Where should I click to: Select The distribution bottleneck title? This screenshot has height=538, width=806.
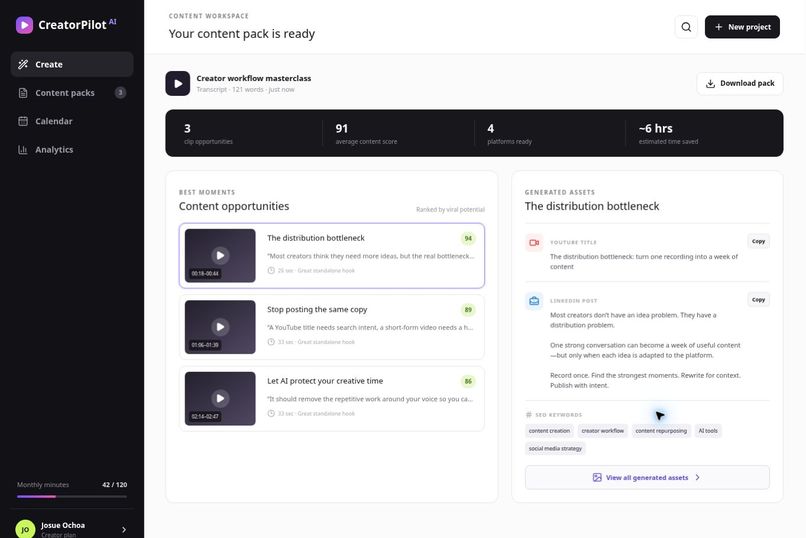tap(316, 238)
